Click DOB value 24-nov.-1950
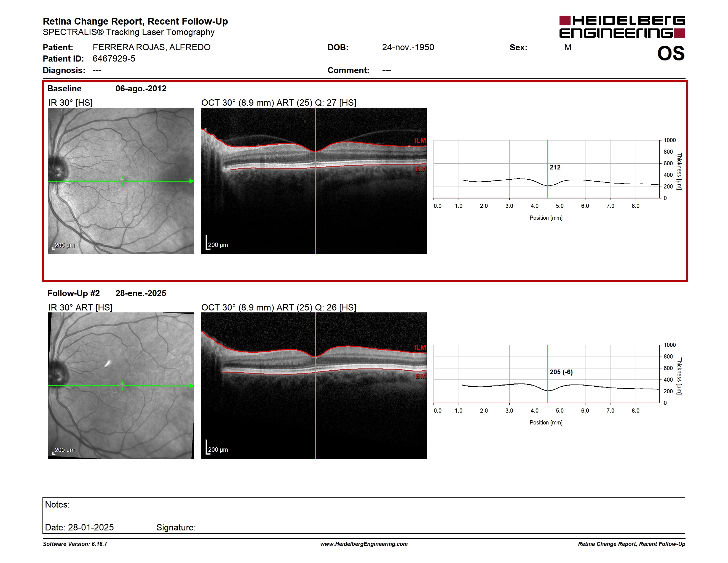728x563 pixels. (408, 47)
